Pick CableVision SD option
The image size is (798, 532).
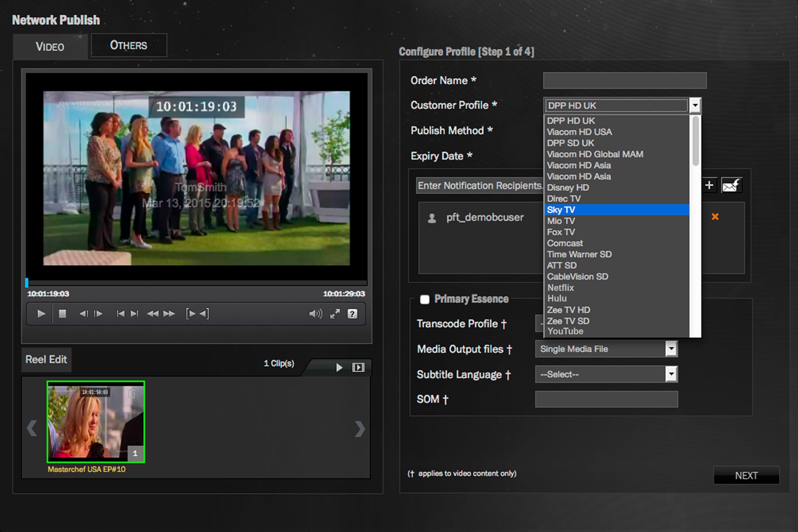coord(617,276)
